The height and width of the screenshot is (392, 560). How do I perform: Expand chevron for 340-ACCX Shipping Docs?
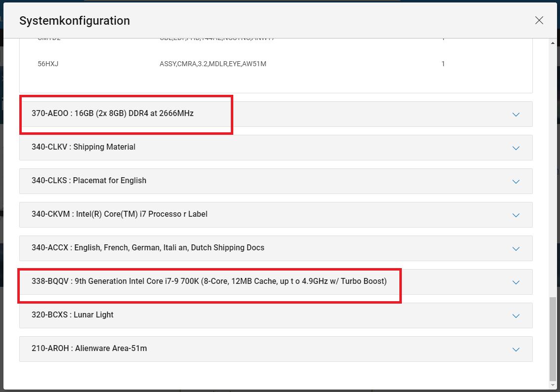click(516, 249)
